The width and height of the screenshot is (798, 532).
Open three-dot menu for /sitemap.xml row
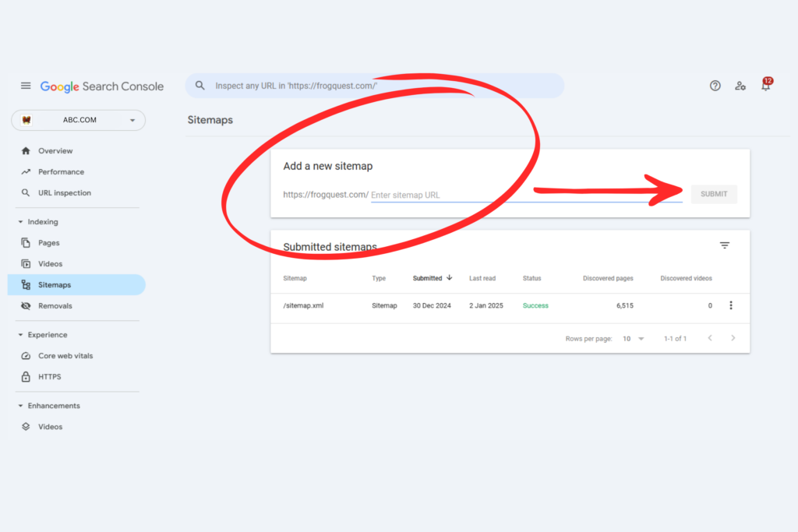coord(731,305)
